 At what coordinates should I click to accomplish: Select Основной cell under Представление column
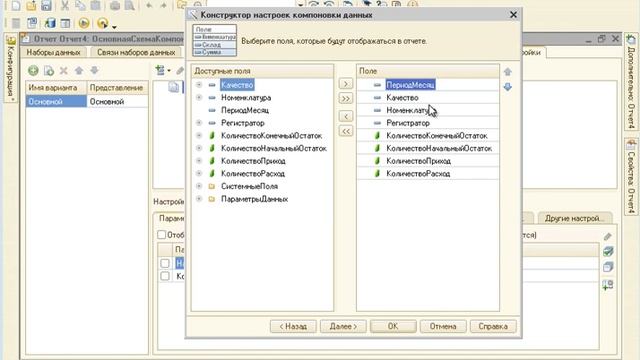pos(118,102)
